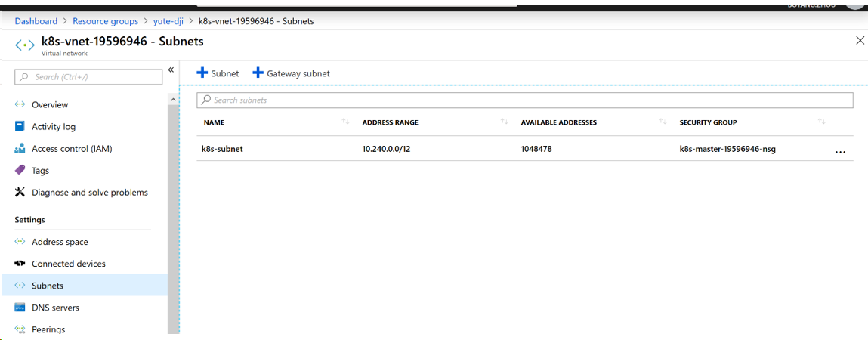The image size is (868, 340).
Task: Sort by SECURITY GROUP column arrows
Action: [x=821, y=122]
